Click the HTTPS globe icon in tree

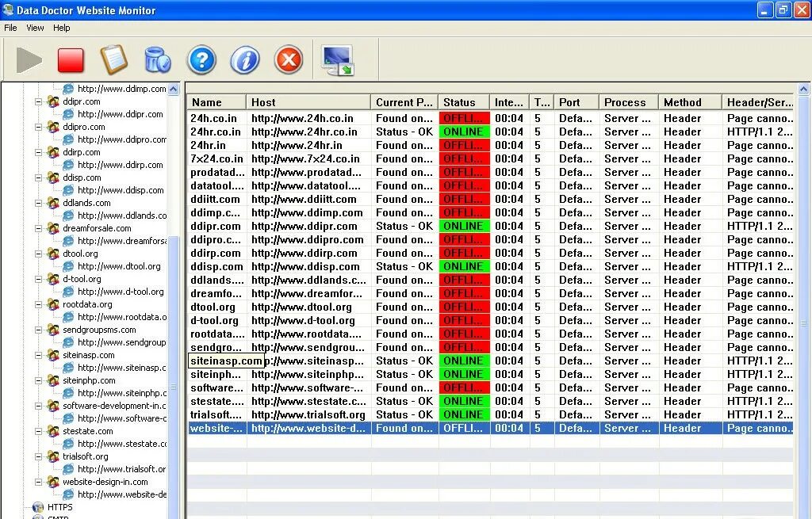38,507
